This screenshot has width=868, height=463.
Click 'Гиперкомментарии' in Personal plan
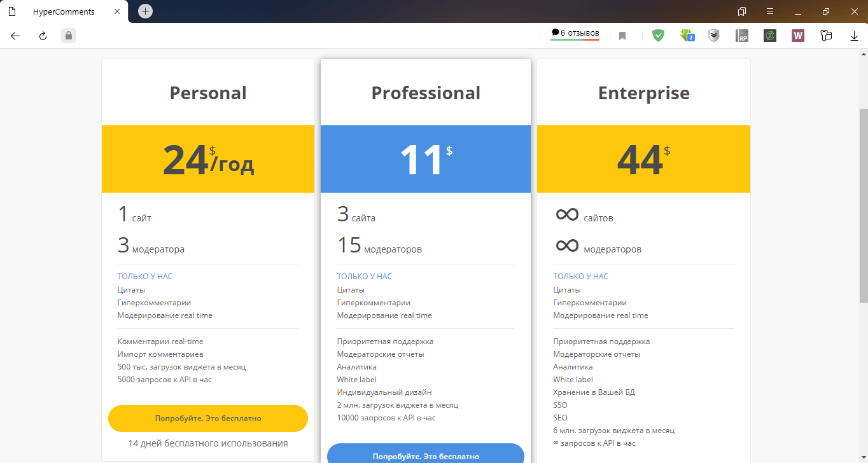tap(154, 303)
